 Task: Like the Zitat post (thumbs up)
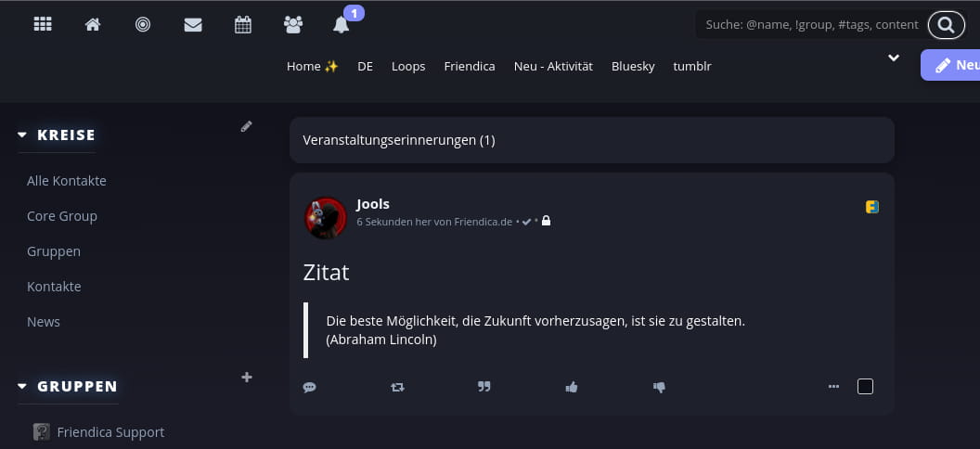click(572, 387)
